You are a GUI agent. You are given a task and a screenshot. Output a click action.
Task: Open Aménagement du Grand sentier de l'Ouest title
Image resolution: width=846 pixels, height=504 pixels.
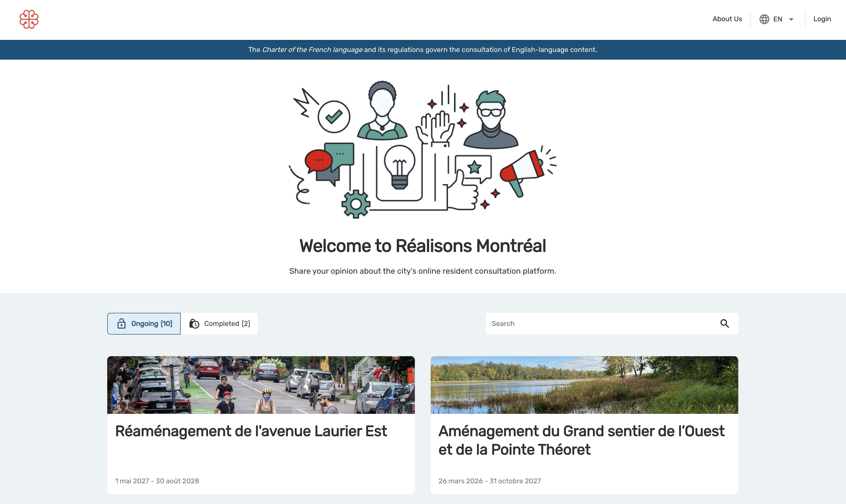coord(581,440)
